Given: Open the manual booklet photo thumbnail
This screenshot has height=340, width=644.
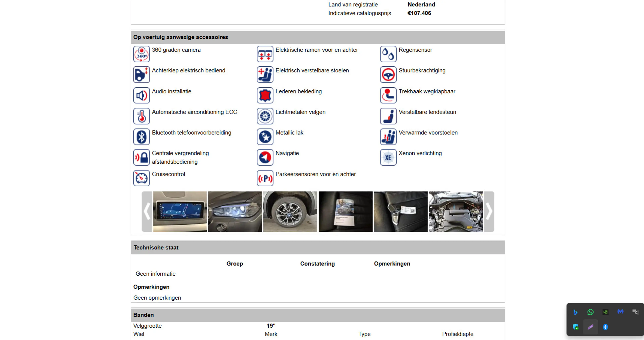Looking at the screenshot, I should [x=345, y=212].
